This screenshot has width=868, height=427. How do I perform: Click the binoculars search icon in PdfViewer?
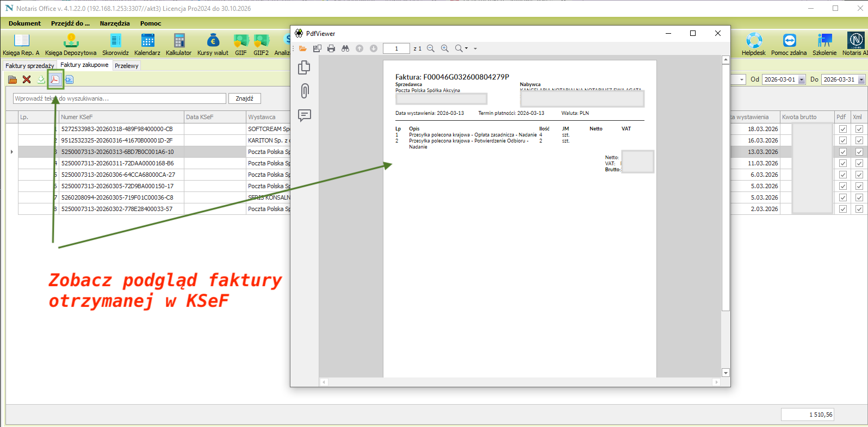[345, 48]
